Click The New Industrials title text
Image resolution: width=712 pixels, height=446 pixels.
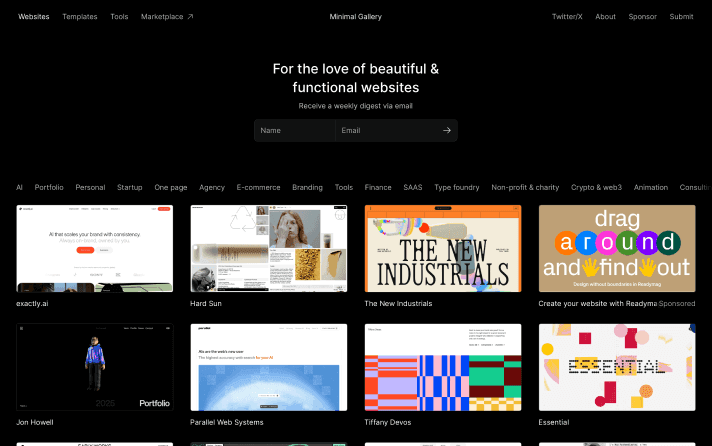(x=398, y=304)
